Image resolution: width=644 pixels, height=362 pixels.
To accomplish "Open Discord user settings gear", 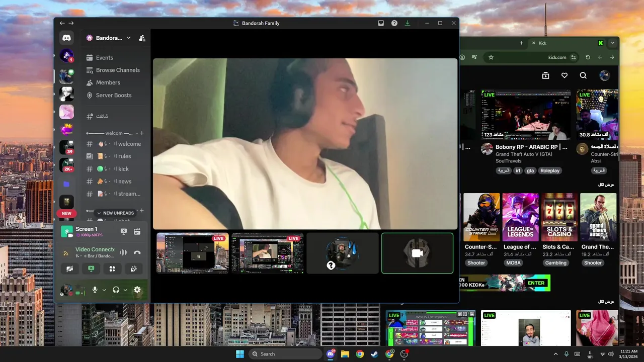I will click(137, 290).
